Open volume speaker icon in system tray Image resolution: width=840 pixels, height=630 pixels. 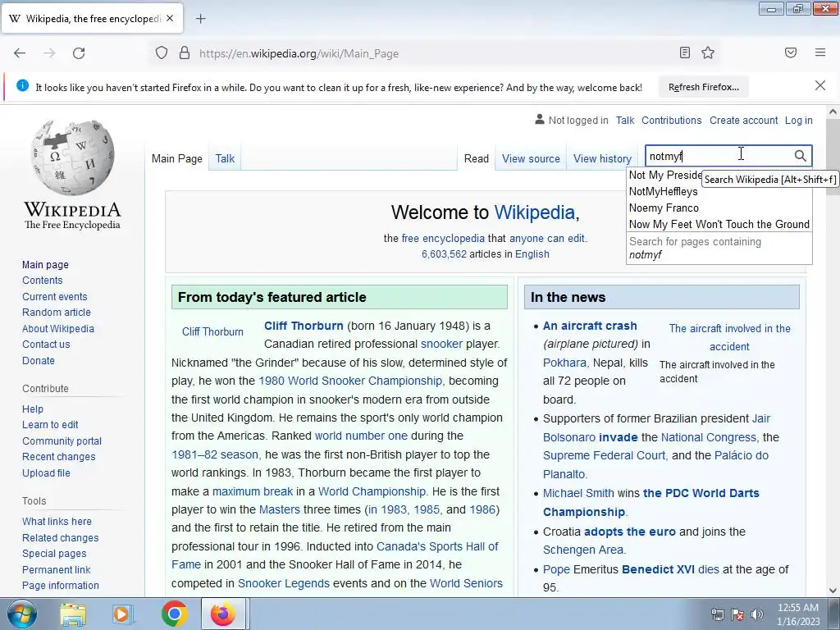coord(756,614)
